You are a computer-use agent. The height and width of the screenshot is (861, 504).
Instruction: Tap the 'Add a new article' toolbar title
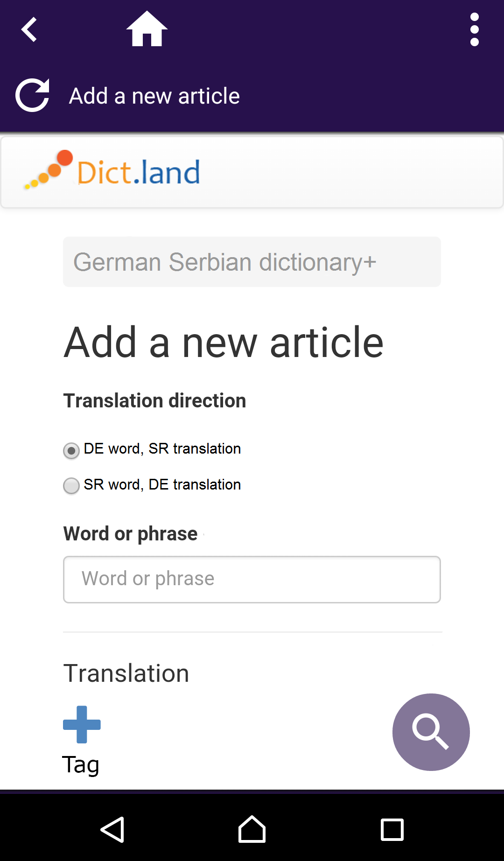point(154,96)
